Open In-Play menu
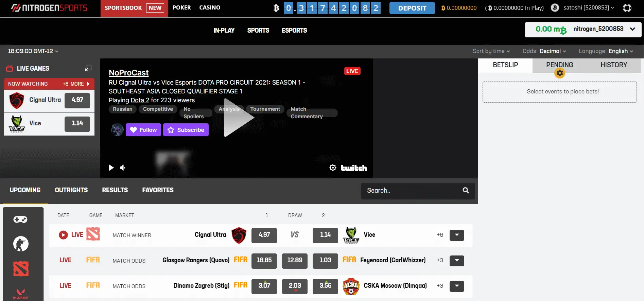This screenshot has width=644, height=301. pyautogui.click(x=224, y=30)
